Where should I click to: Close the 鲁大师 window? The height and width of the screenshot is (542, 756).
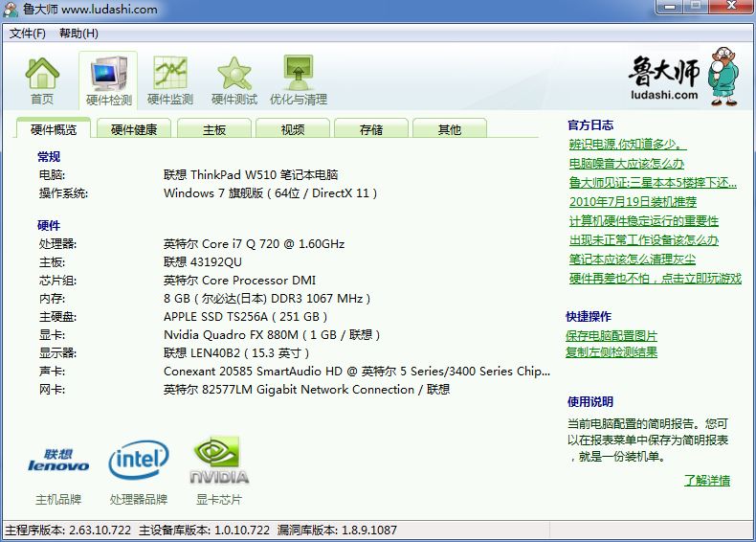[731, 7]
